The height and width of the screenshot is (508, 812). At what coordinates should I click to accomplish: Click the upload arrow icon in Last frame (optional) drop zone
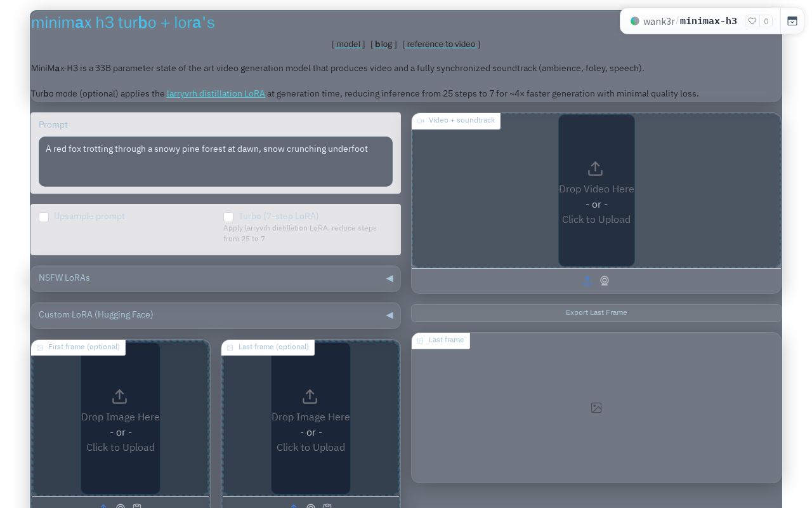tap(310, 396)
